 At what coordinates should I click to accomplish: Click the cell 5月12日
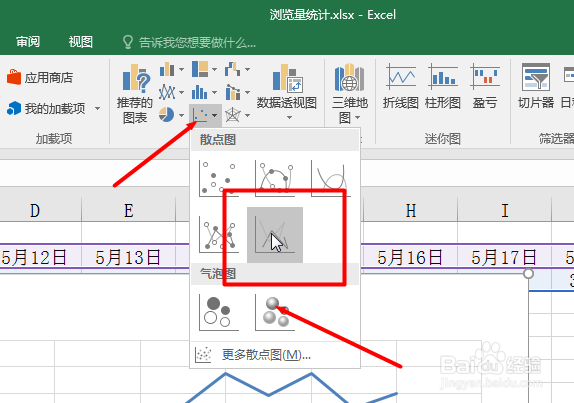click(35, 257)
